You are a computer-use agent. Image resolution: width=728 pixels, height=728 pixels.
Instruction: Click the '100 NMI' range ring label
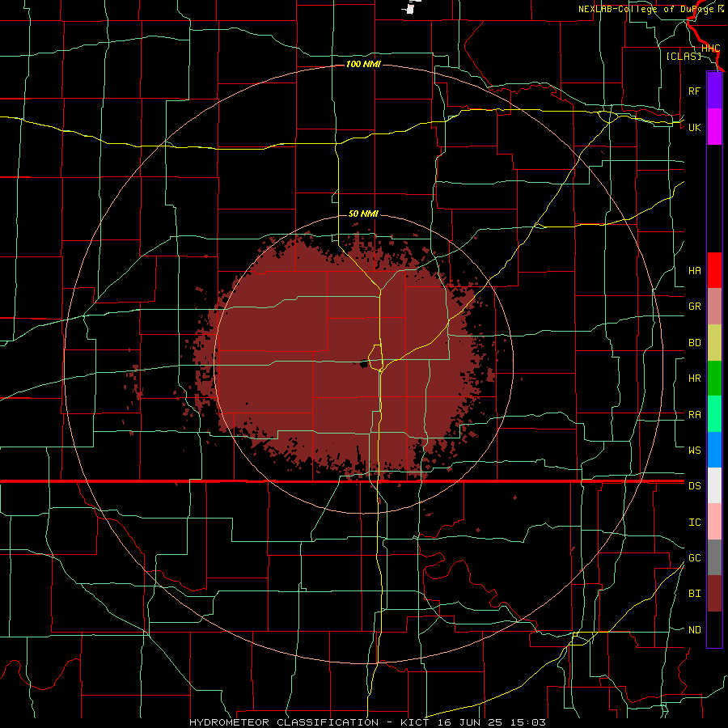point(363,64)
